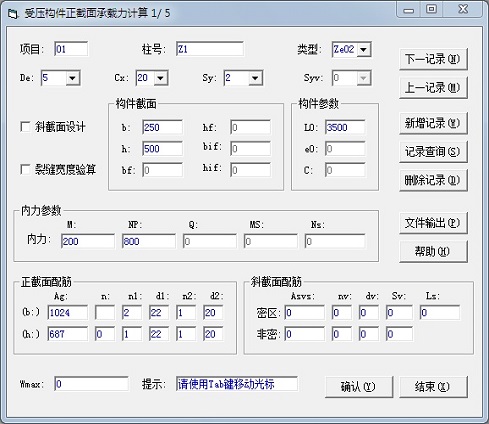
Task: Click empty n field in row (b:)
Action: [105, 312]
